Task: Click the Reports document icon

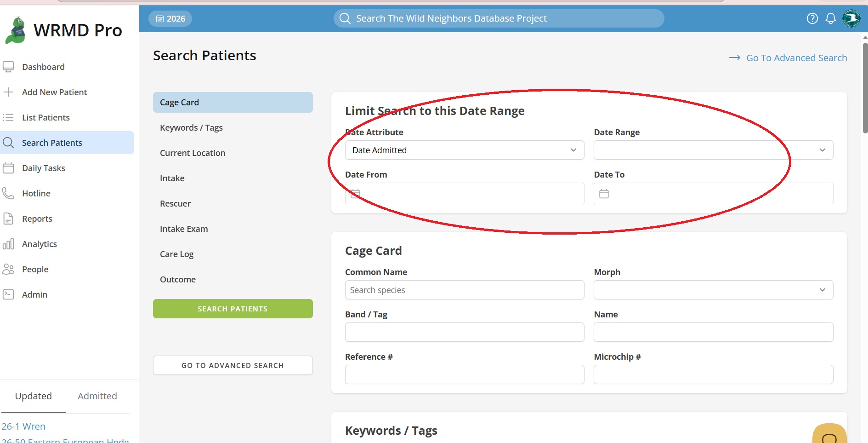Action: pos(8,219)
